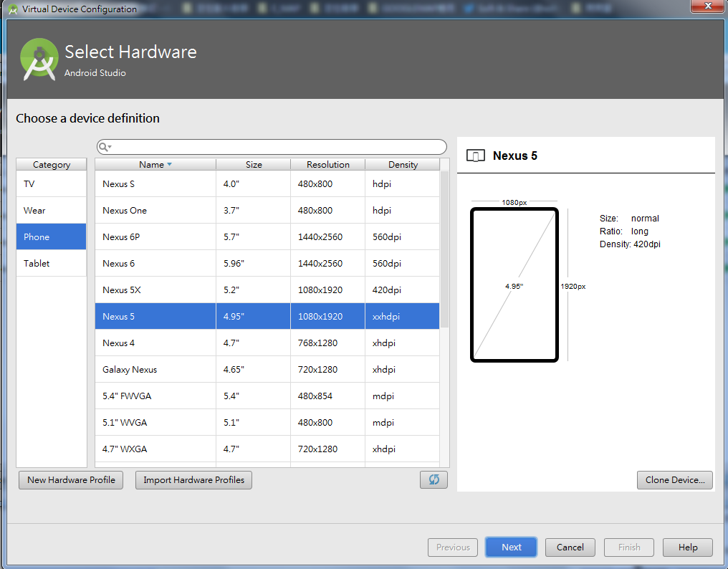Click the search magnifier icon dropdown
This screenshot has width=728, height=569.
pyautogui.click(x=105, y=147)
